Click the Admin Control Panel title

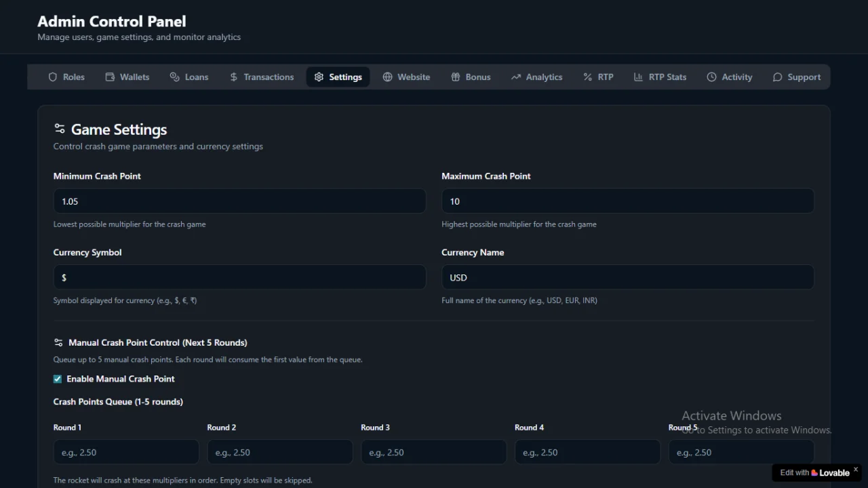pyautogui.click(x=112, y=22)
